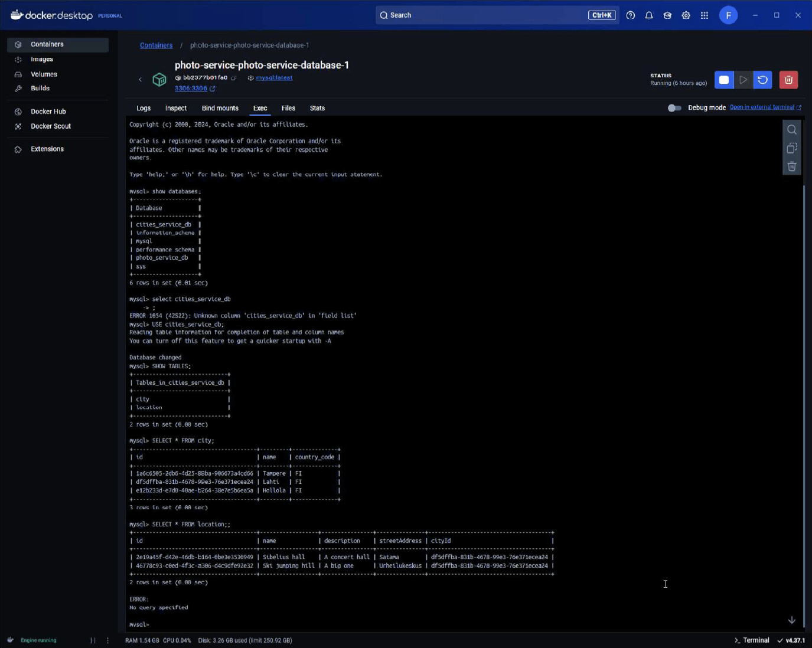Click Open in external terminal
This screenshot has width=812, height=648.
(765, 107)
